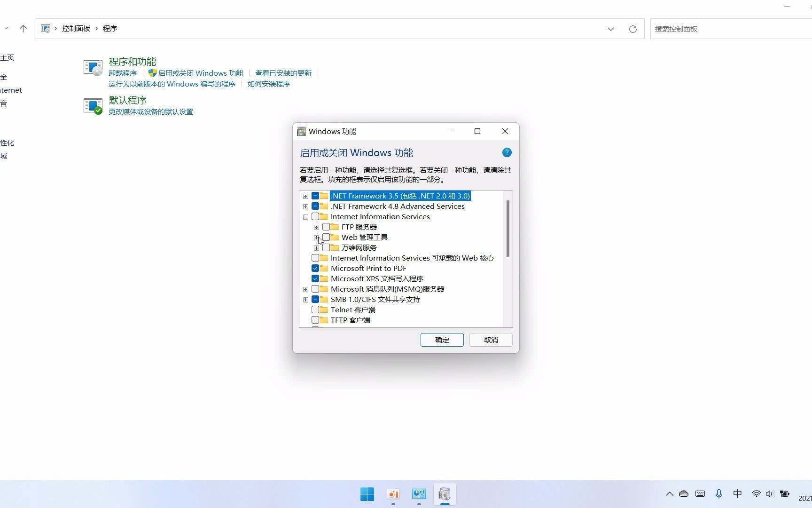Viewport: 812px width, 508px height.
Task: Open the Windows Features taskbar icon
Action: [445, 494]
